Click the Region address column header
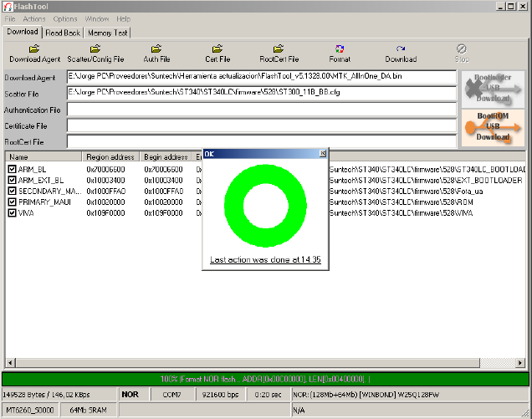Image resolution: width=532 pixels, height=419 pixels. click(x=110, y=156)
